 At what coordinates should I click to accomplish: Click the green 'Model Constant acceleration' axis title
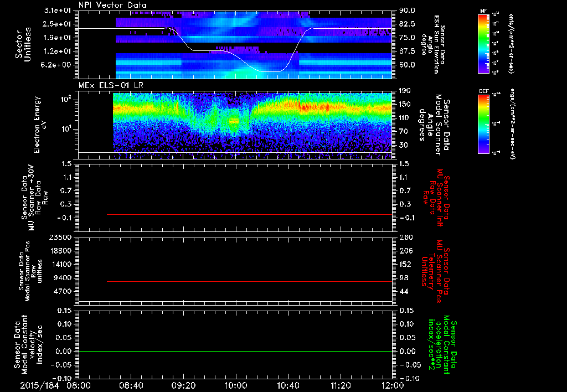pyautogui.click(x=442, y=345)
